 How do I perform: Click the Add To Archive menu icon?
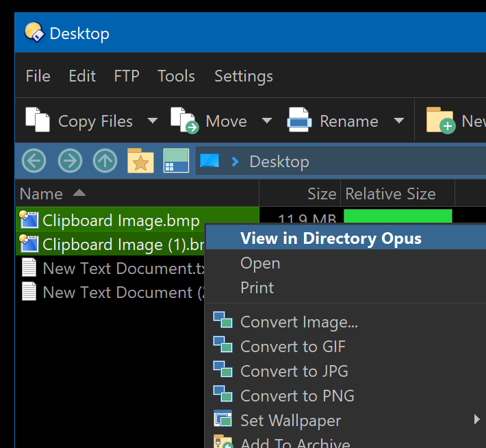click(x=223, y=441)
